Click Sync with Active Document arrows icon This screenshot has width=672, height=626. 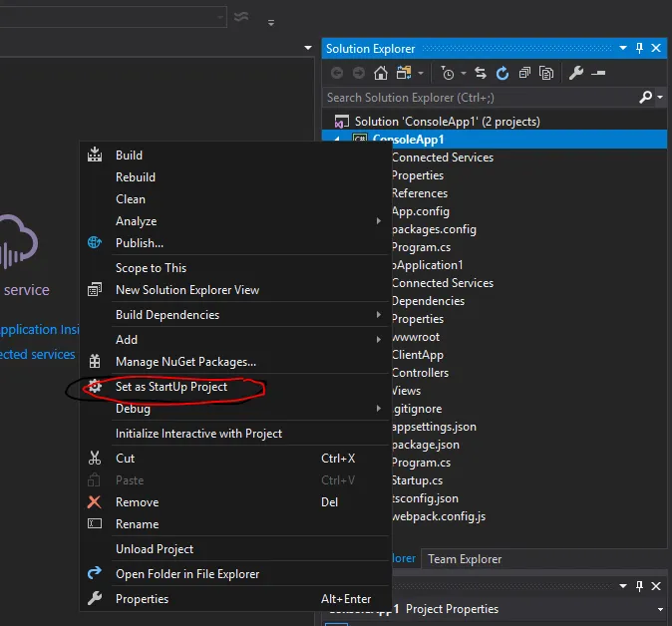tap(481, 73)
